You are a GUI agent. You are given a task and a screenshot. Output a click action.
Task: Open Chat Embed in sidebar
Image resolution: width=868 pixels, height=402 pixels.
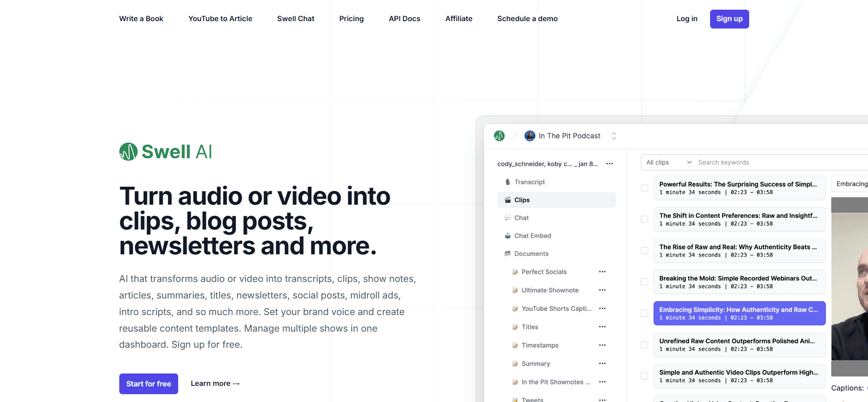tap(556, 236)
